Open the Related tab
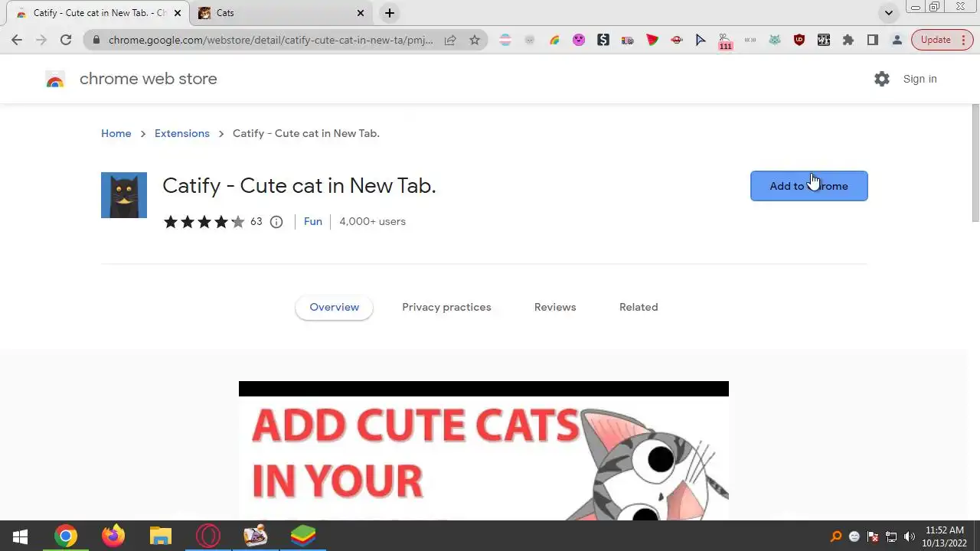This screenshot has width=980, height=551. [x=639, y=308]
